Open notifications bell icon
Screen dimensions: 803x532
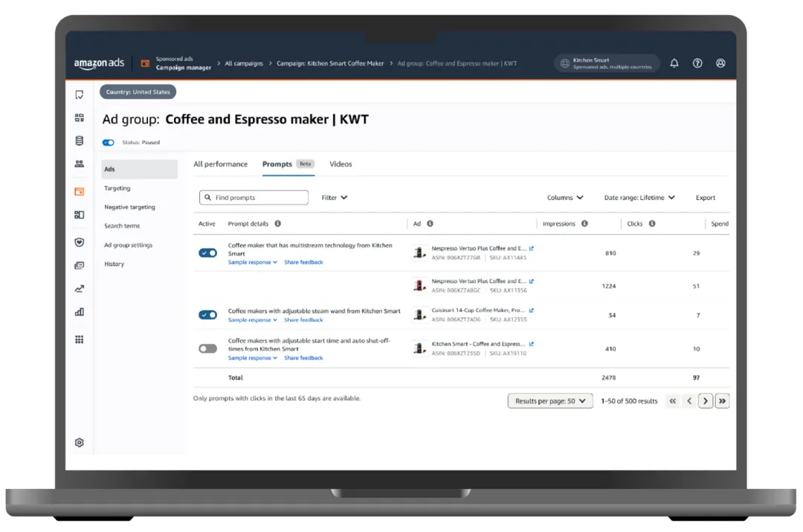[674, 63]
